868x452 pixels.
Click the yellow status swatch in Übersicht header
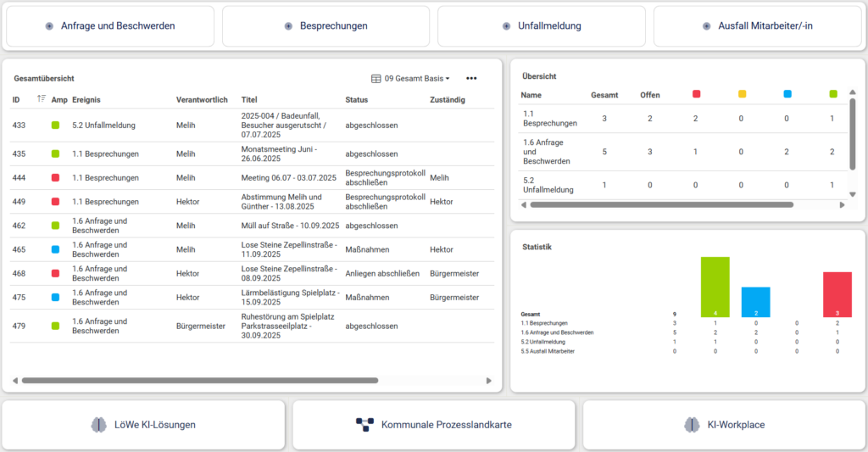point(742,95)
